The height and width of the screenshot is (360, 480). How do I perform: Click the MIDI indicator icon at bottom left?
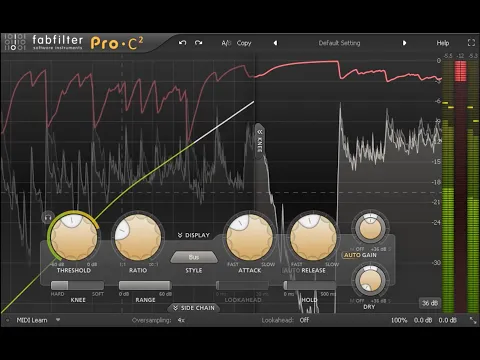(x=7, y=320)
